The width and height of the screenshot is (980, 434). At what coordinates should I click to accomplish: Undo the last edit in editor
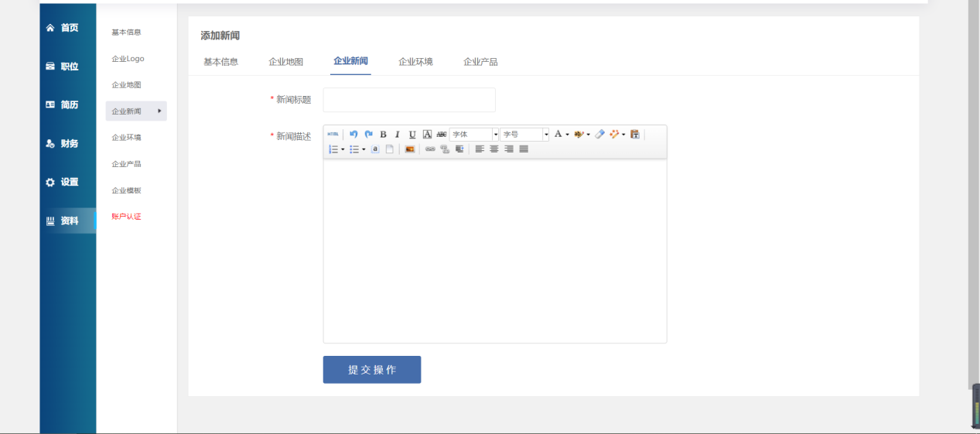coord(353,134)
